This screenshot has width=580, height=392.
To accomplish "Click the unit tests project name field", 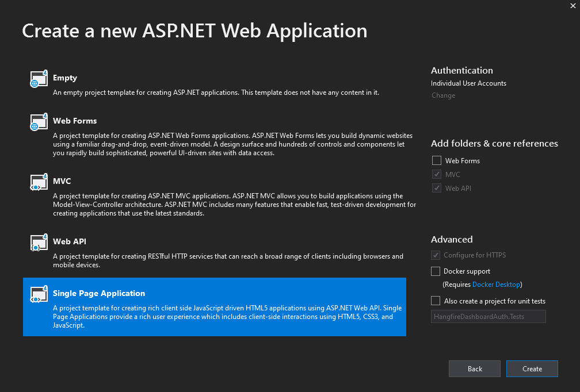I will pos(488,316).
